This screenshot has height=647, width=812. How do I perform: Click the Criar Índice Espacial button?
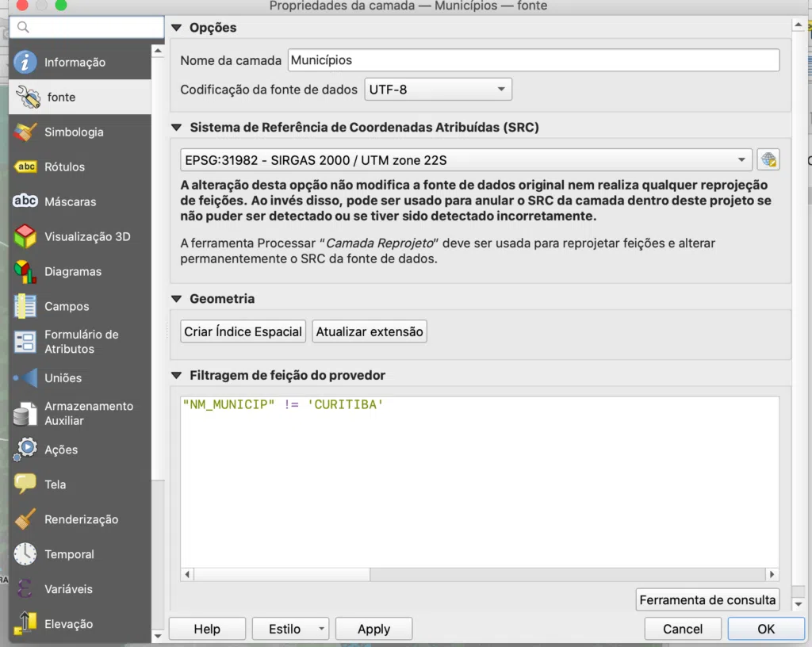(243, 331)
